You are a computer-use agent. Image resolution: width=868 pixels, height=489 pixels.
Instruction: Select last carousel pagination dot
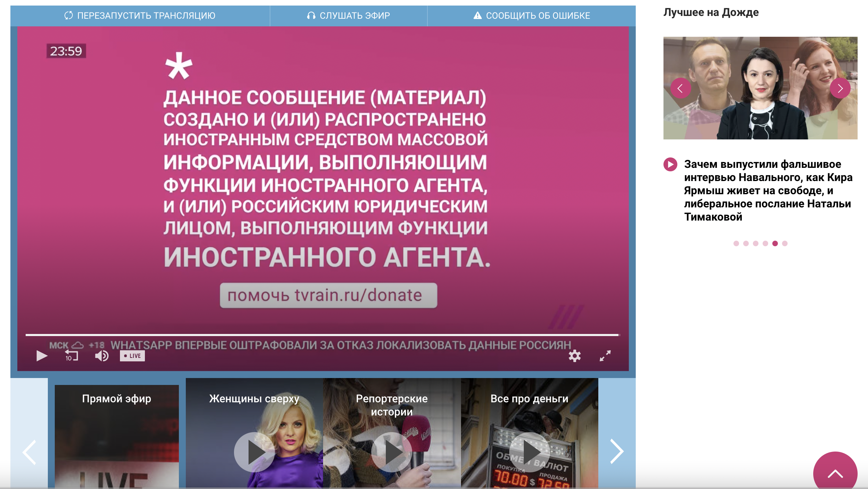coord(785,243)
